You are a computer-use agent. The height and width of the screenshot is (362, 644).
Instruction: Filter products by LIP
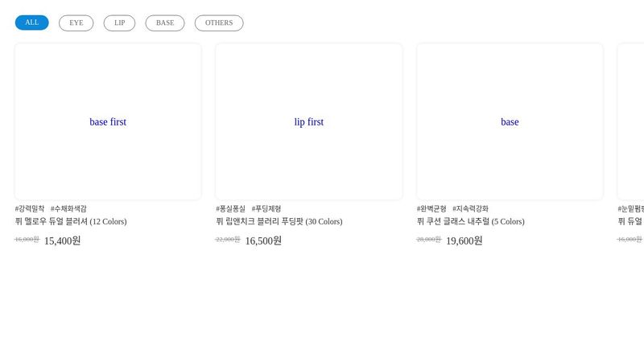tap(119, 23)
